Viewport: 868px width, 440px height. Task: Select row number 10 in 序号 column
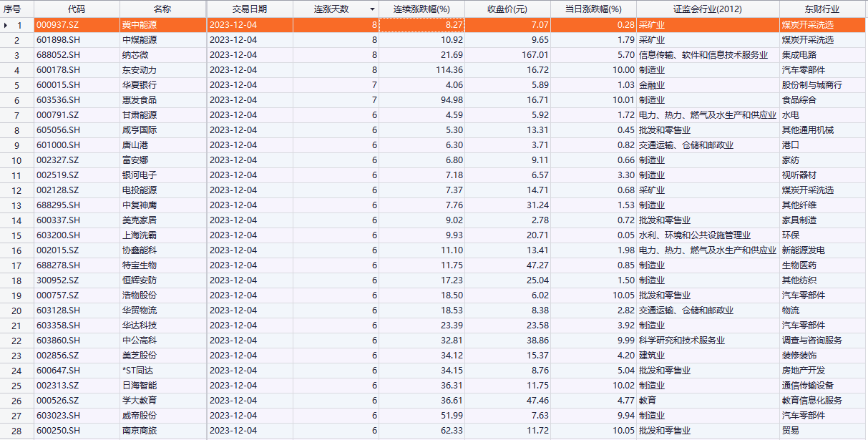coord(16,160)
